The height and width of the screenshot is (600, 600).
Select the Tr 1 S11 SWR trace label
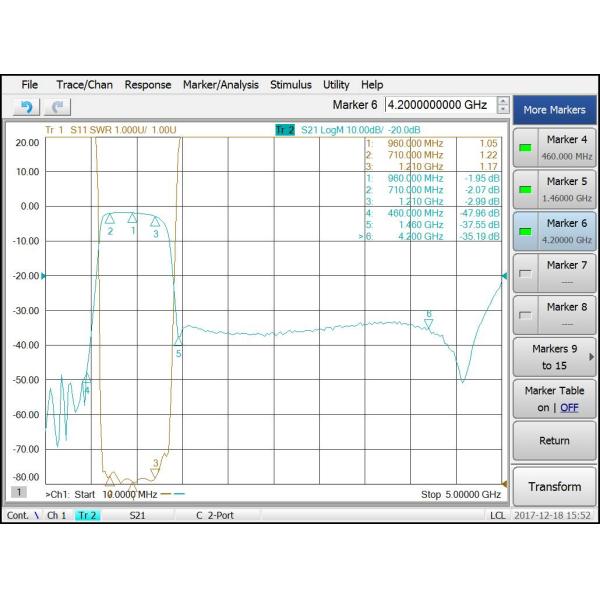110,130
